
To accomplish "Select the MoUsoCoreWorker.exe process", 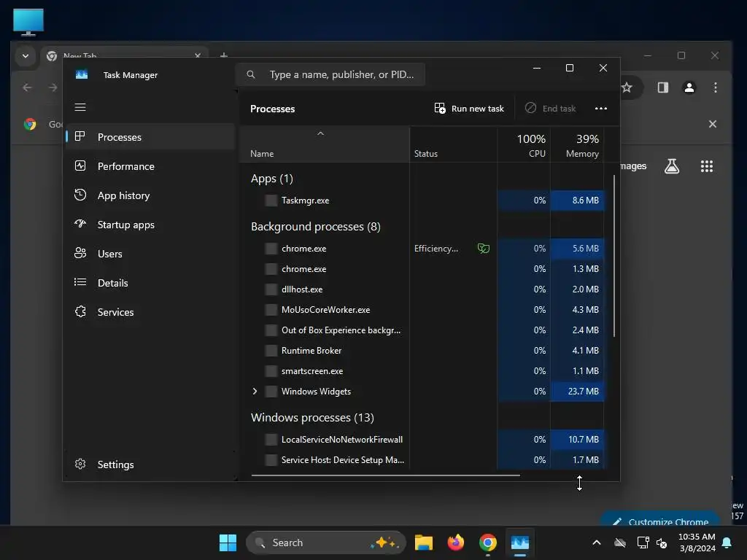I will coord(422,310).
